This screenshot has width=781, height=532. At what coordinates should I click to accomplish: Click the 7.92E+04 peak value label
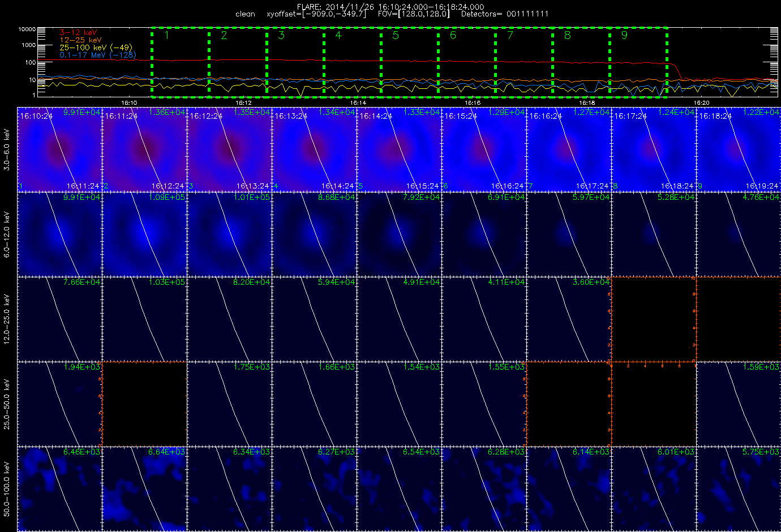pyautogui.click(x=422, y=198)
